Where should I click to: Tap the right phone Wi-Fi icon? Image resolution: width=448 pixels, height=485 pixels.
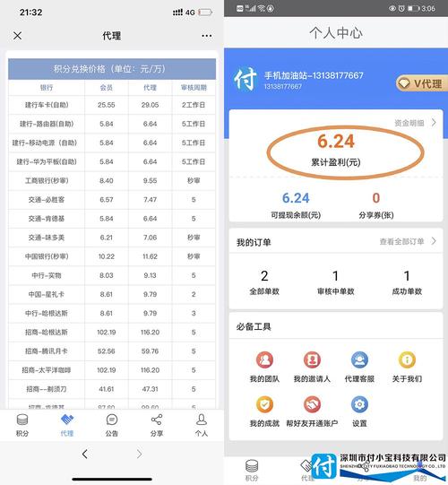coord(262,8)
